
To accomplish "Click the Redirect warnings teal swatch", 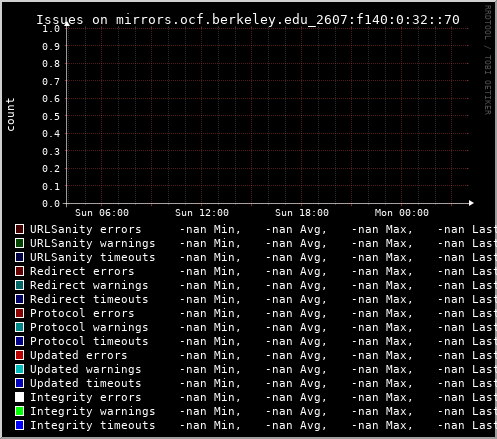I will point(20,285).
